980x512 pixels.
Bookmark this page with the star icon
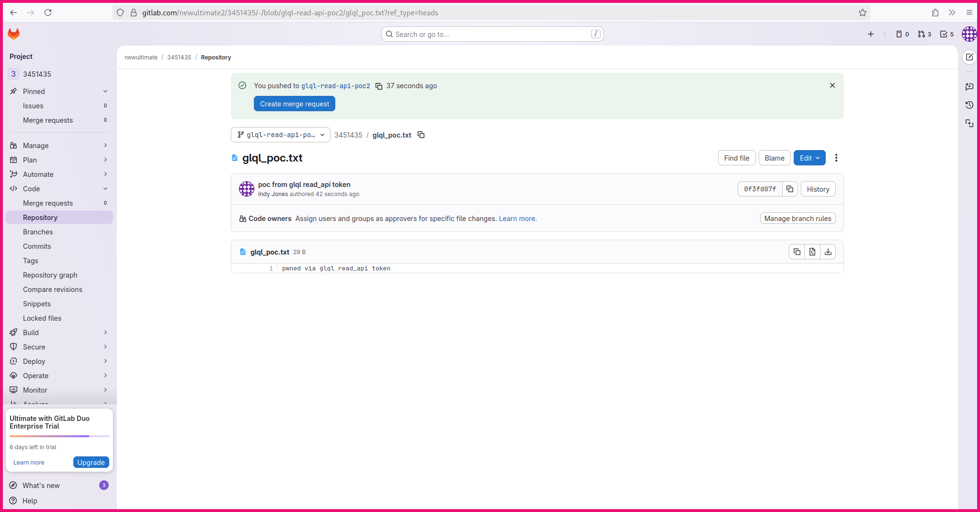click(863, 12)
